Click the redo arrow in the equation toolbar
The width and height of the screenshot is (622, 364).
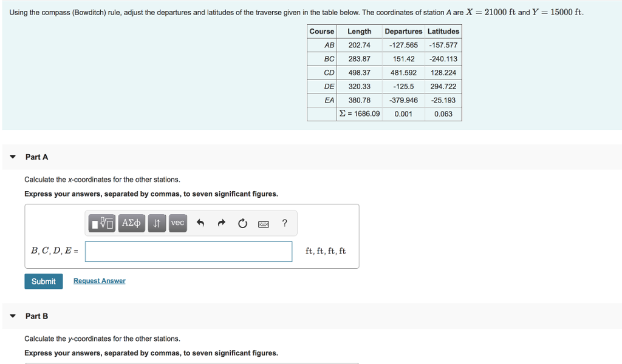pyautogui.click(x=221, y=223)
